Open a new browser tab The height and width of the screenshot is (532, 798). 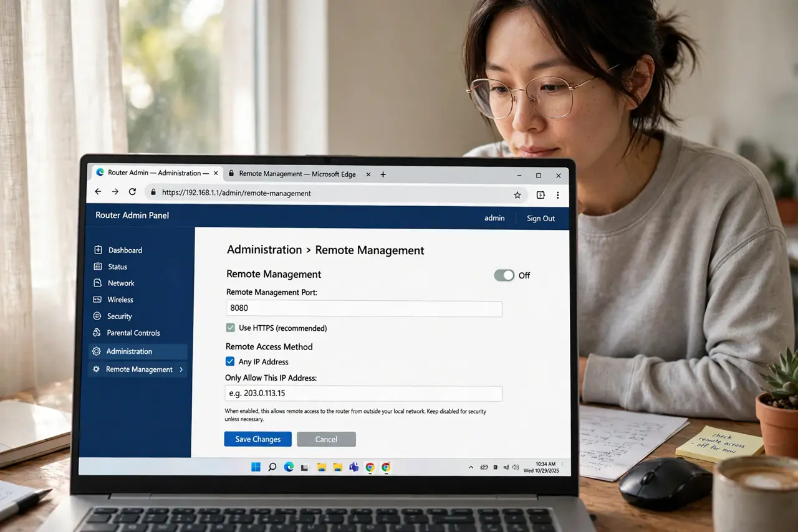[383, 174]
